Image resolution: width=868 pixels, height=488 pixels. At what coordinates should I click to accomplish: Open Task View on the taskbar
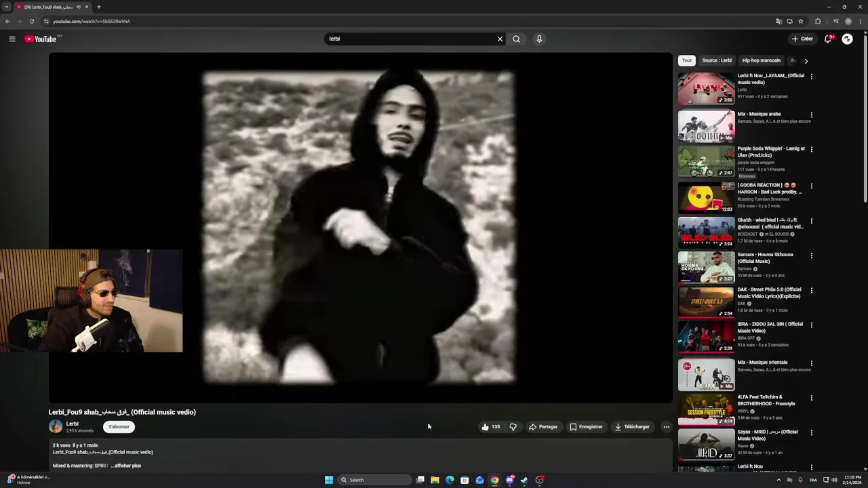click(x=420, y=480)
